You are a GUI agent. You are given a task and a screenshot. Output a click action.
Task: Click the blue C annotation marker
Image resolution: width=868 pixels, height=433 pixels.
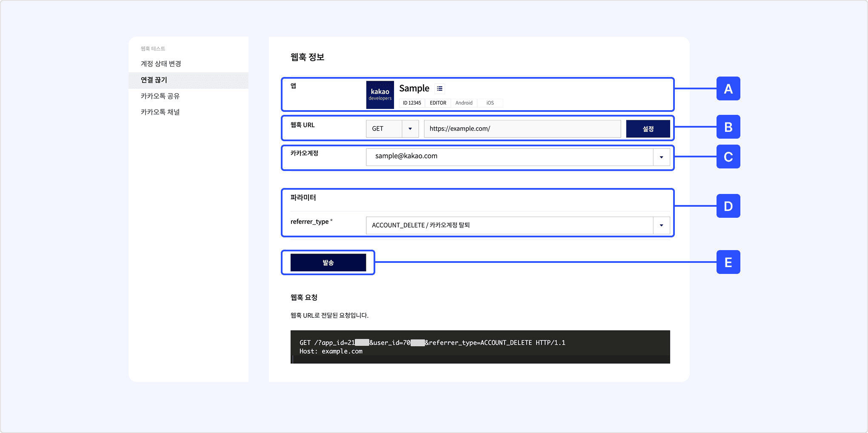pos(728,157)
